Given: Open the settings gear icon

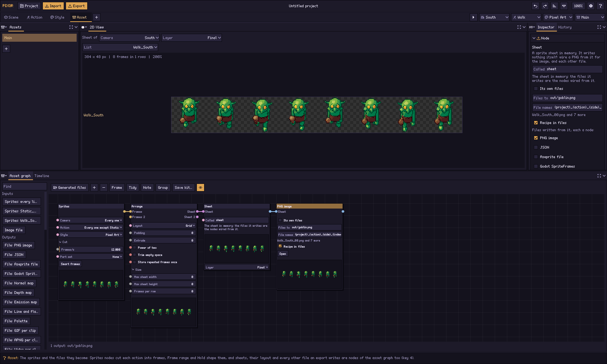Looking at the screenshot, I should (591, 6).
